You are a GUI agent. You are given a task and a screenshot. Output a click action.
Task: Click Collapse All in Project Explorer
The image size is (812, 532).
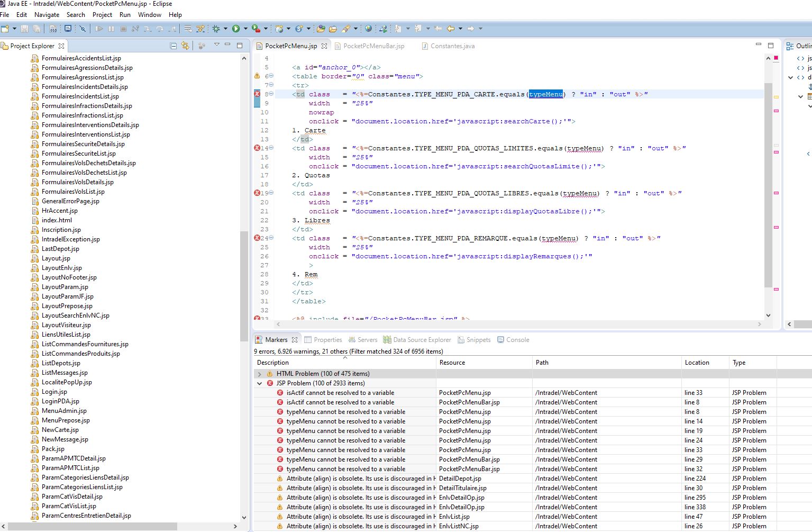tap(173, 46)
